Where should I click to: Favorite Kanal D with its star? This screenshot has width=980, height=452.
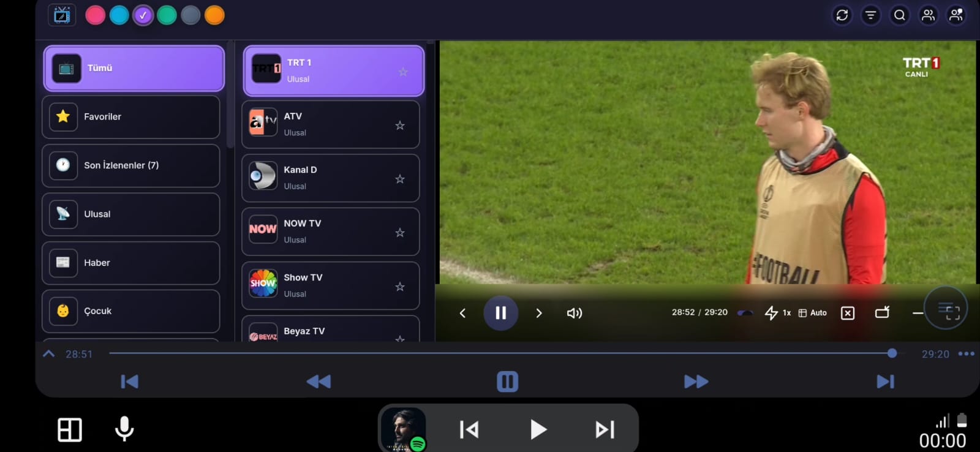(x=400, y=179)
